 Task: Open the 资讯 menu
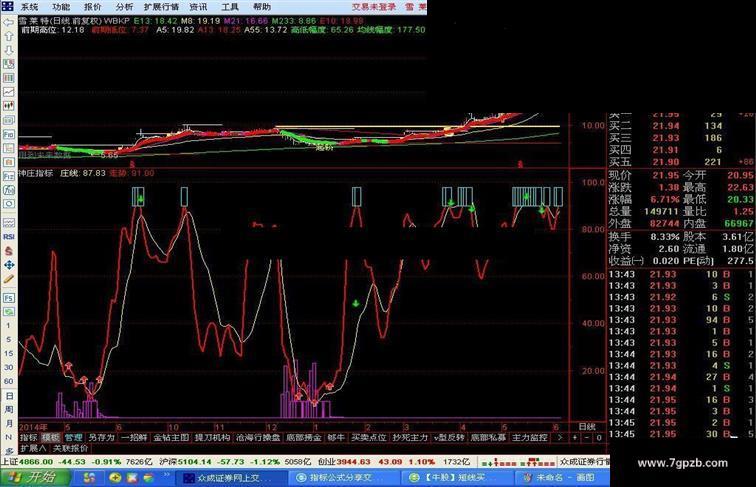pyautogui.click(x=198, y=7)
